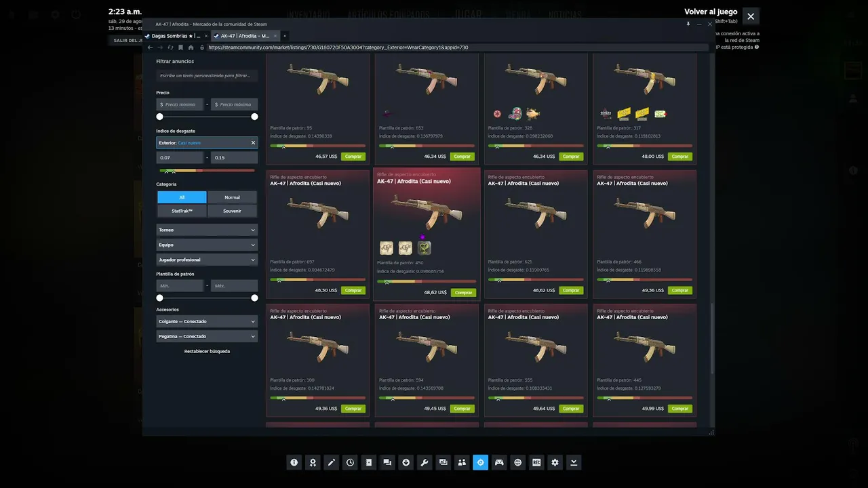Open a new browser tab with plus
868x488 pixels.
coord(285,36)
